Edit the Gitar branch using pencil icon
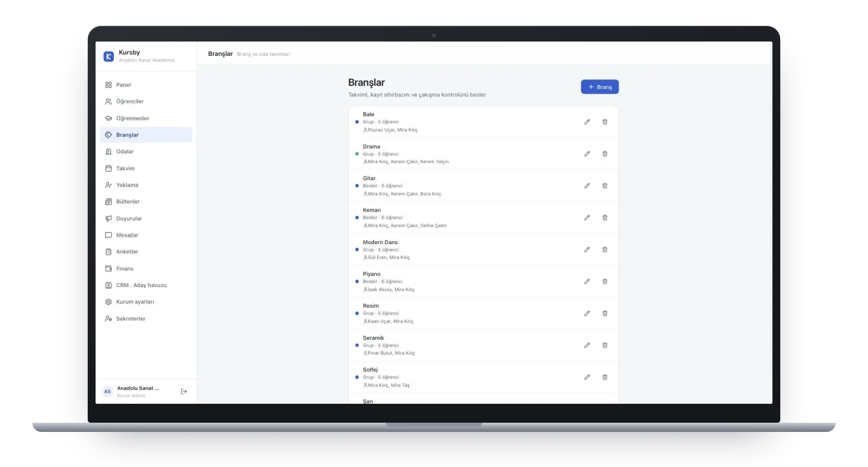 click(587, 186)
